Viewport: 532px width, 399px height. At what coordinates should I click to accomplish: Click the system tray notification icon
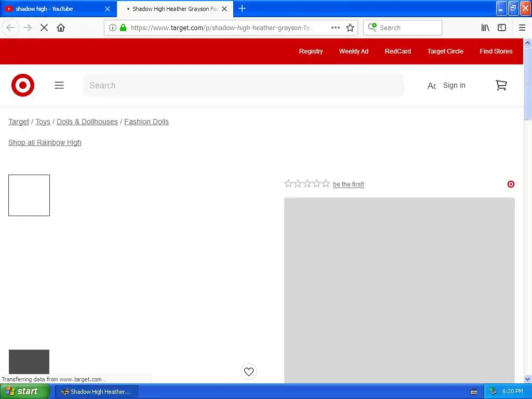pos(494,392)
